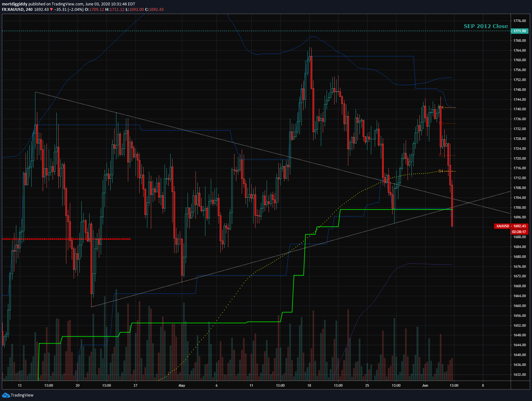Screen dimensions: 532x401
Task: Click the 1771.90 price line tag
Action: [x=520, y=31]
